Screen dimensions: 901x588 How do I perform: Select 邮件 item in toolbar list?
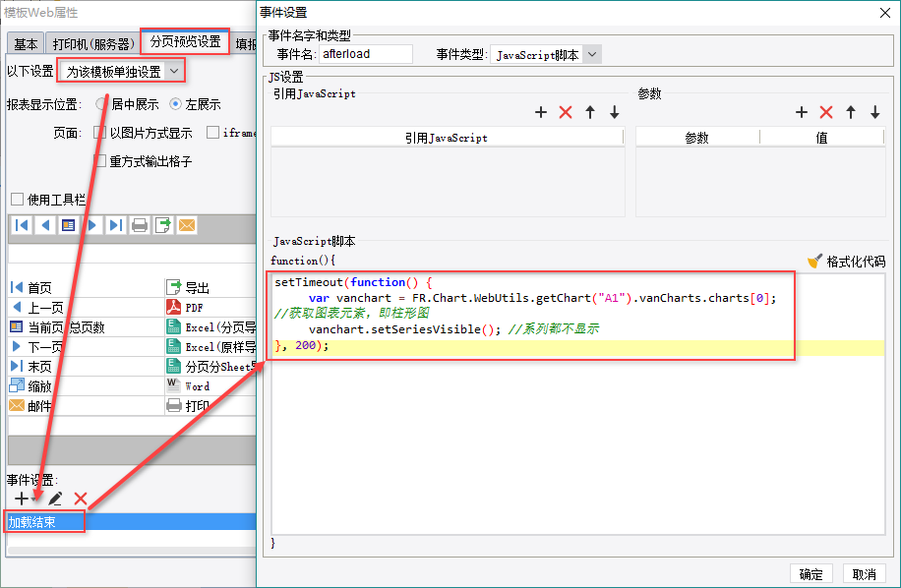(87, 406)
